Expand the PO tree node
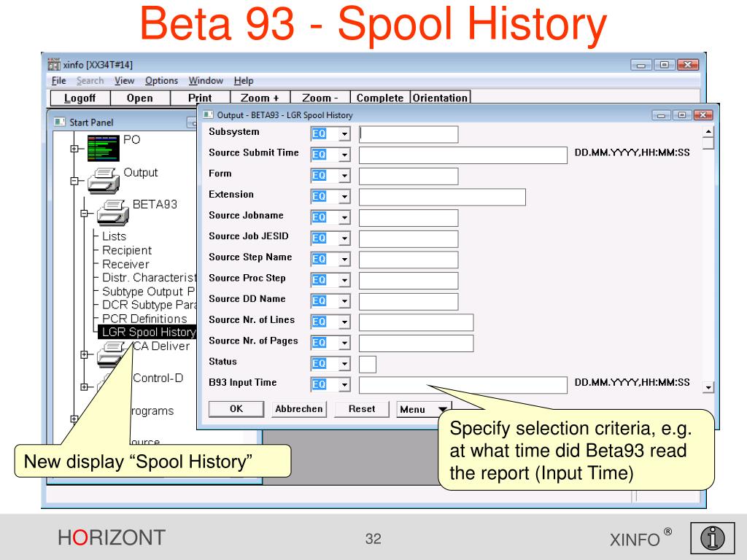The width and height of the screenshot is (747, 560). tap(74, 149)
